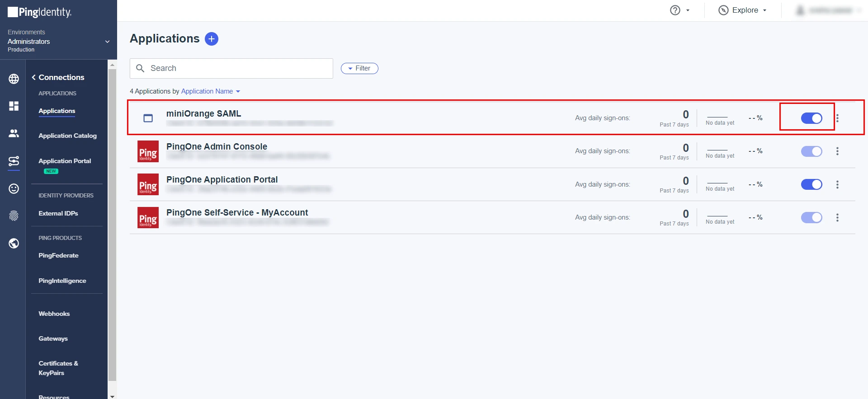Open the help question mark icon
868x399 pixels.
[x=675, y=10]
